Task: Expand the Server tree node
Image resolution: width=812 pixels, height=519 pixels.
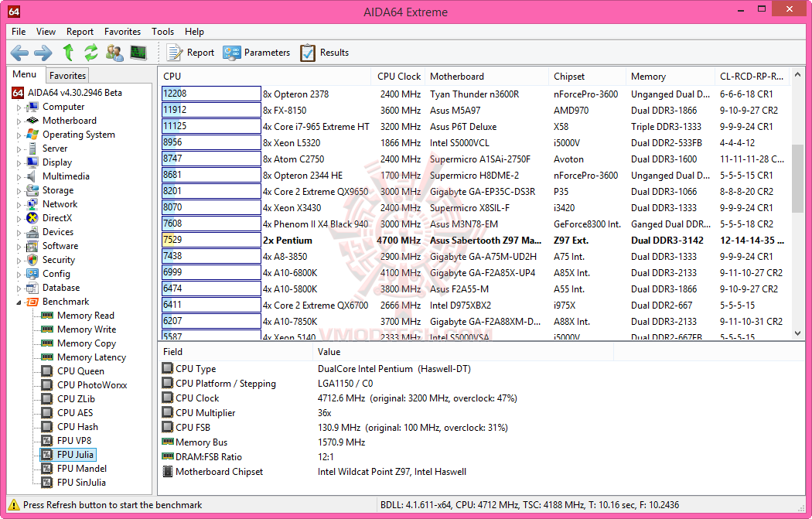Action: (19, 149)
